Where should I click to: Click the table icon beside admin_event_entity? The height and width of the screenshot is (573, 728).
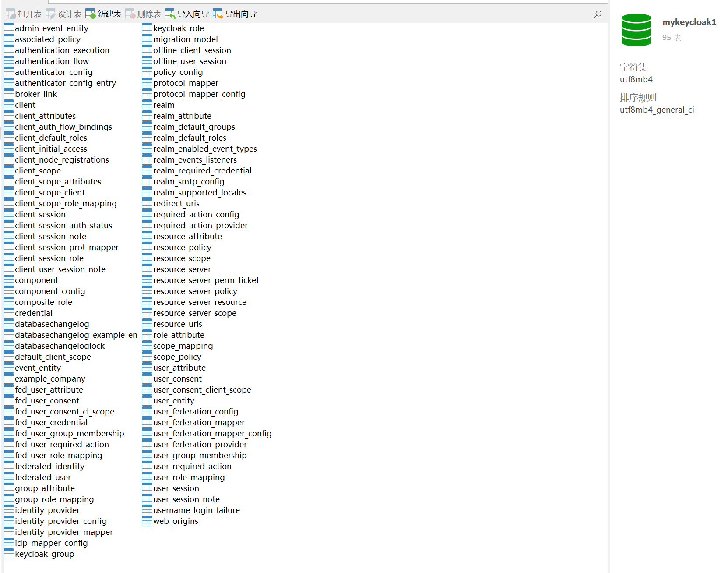9,28
